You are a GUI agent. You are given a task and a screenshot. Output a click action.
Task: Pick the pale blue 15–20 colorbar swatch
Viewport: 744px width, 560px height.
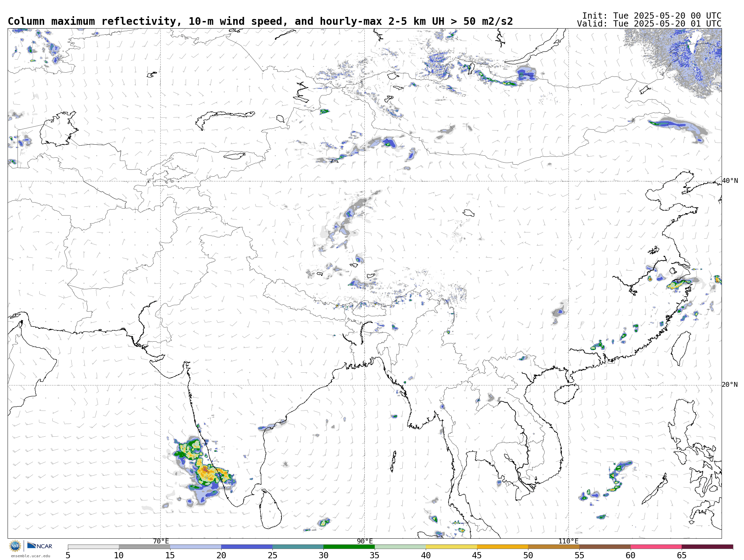[196, 547]
